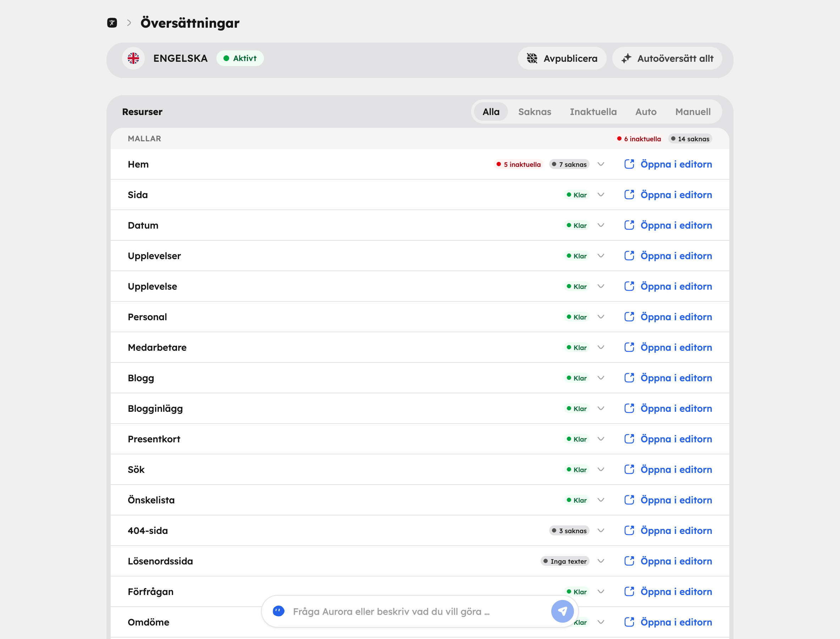Click external-link icon for Hem row
Image resolution: width=840 pixels, height=639 pixels.
(629, 164)
